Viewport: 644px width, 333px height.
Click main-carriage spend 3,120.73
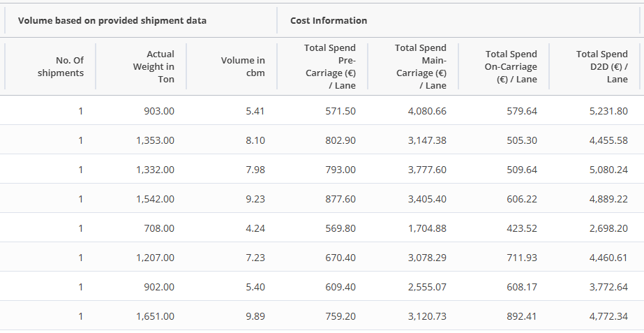point(427,316)
